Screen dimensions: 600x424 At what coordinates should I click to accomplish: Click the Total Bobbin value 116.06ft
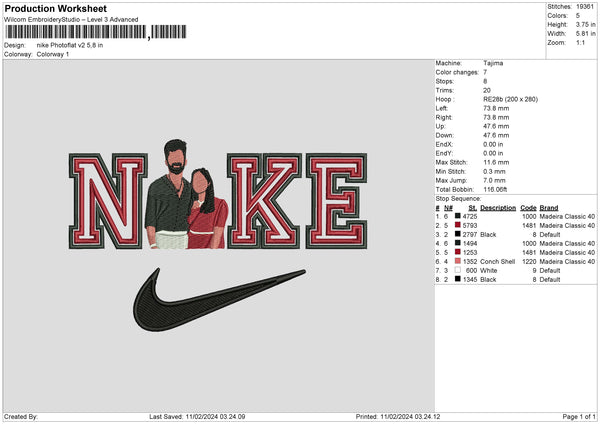pyautogui.click(x=495, y=189)
